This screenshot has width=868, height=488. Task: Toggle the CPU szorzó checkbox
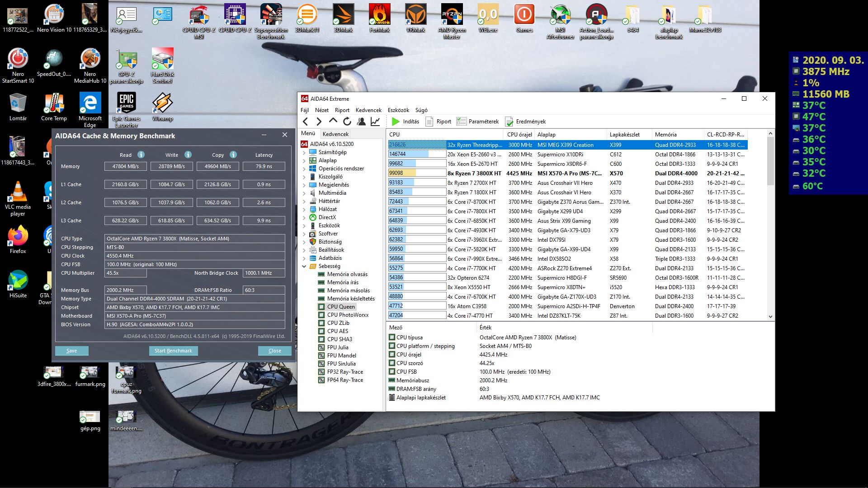pyautogui.click(x=392, y=363)
